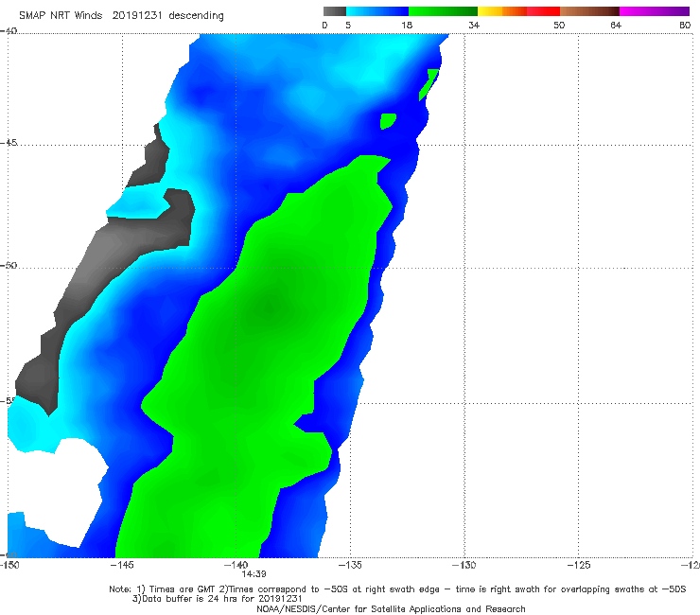Click the color bar label '18'
This screenshot has height=615, width=700.
(407, 26)
